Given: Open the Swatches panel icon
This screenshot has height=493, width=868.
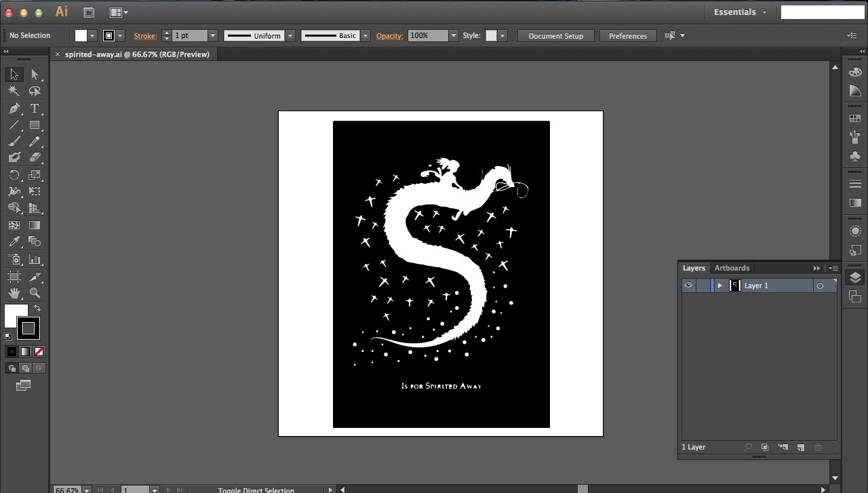Looking at the screenshot, I should (x=855, y=119).
